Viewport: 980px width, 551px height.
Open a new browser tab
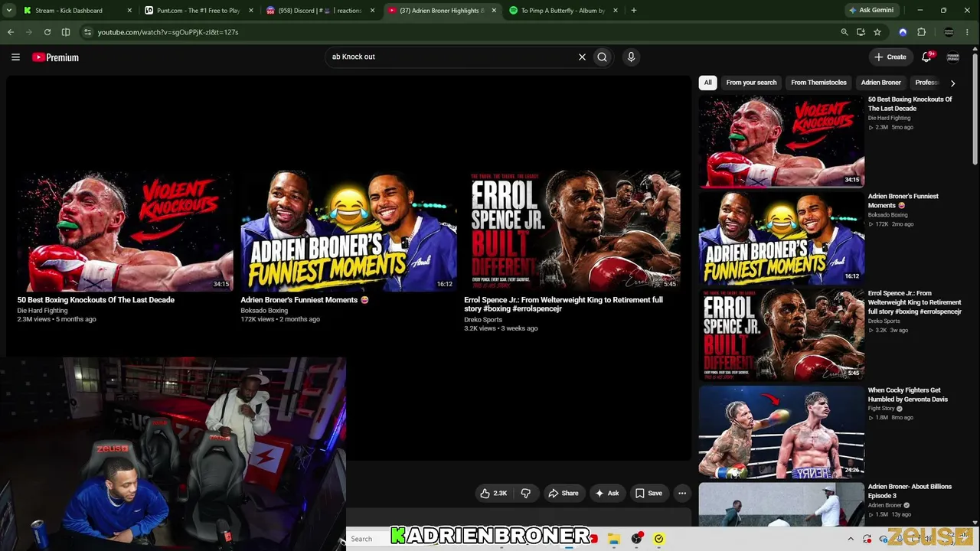(x=634, y=11)
